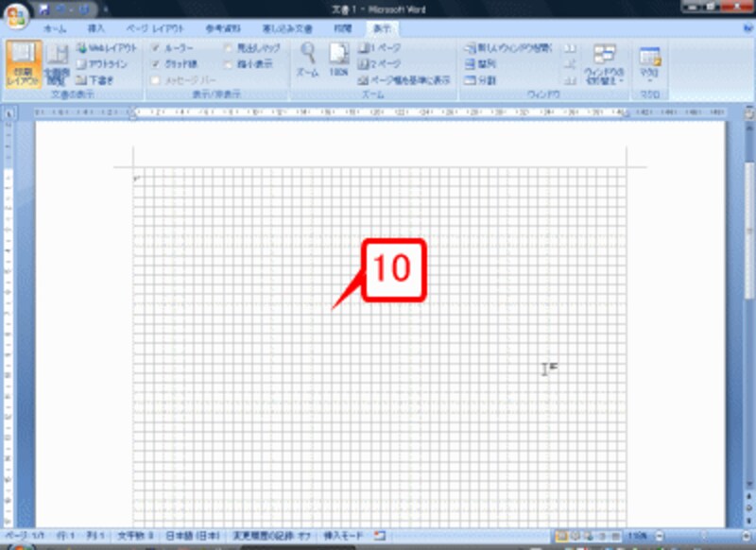Switch to 校閲 (Review) ribbon tab

pos(343,29)
